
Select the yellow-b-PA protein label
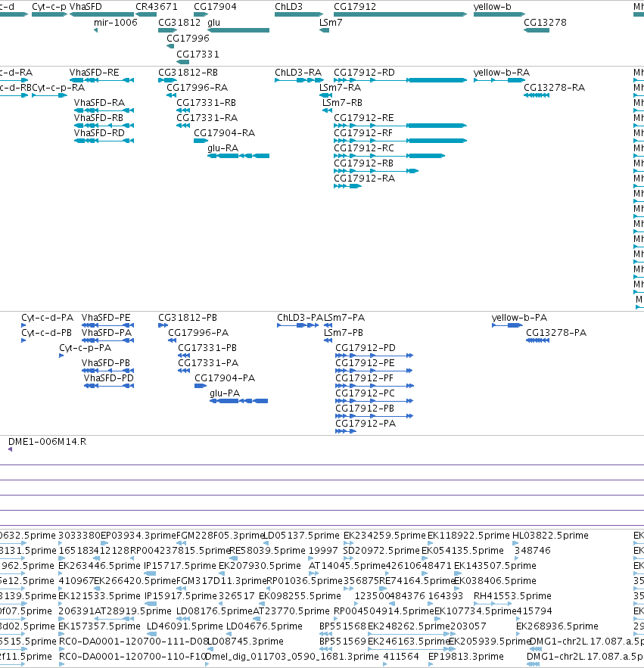520,318
